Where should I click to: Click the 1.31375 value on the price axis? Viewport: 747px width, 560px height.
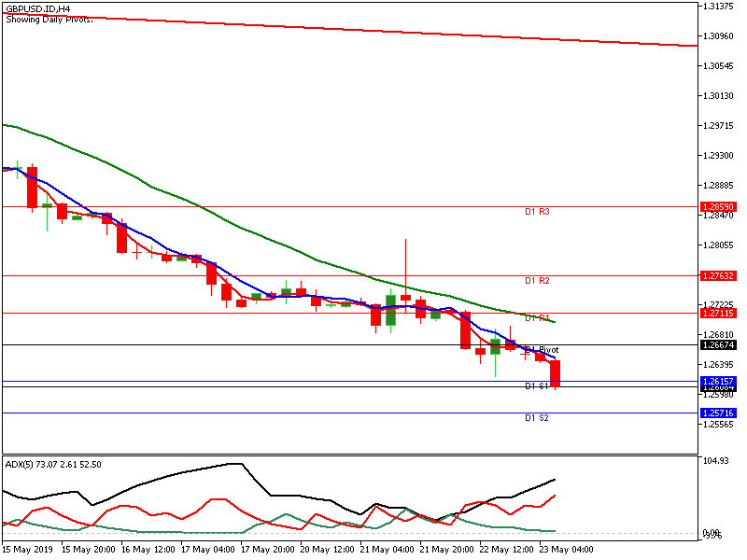coord(717,7)
